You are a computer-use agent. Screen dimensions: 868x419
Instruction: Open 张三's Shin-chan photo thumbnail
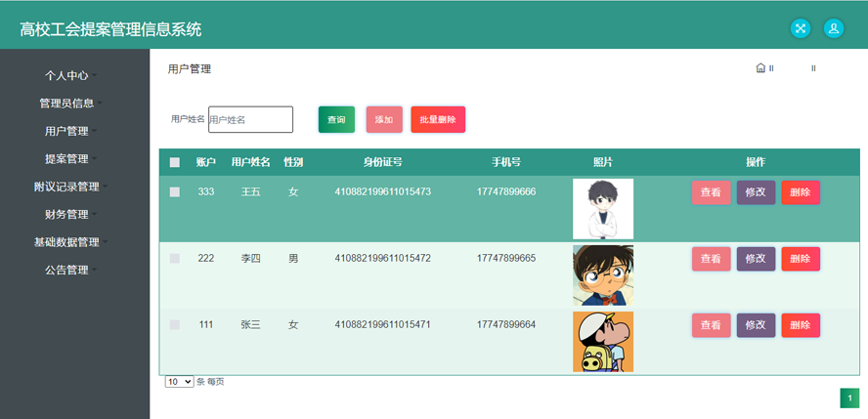click(603, 342)
